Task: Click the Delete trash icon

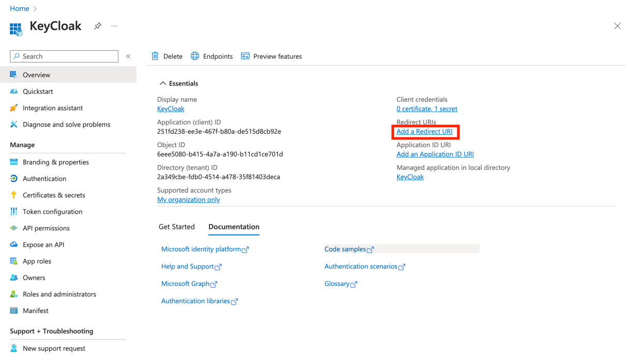Action: 155,56
